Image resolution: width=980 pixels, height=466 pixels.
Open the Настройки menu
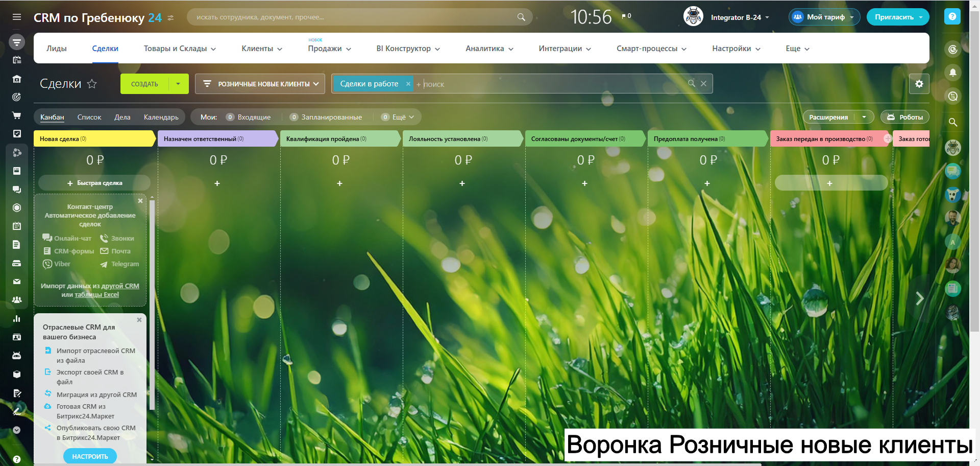pyautogui.click(x=736, y=49)
